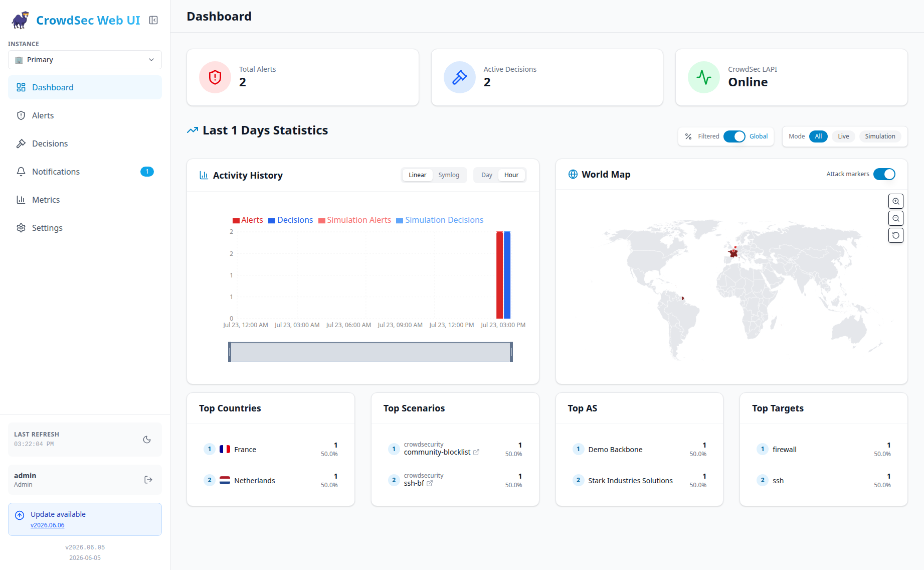Click the Netherlands flag icon
This screenshot has width=924, height=570.
coord(225,480)
